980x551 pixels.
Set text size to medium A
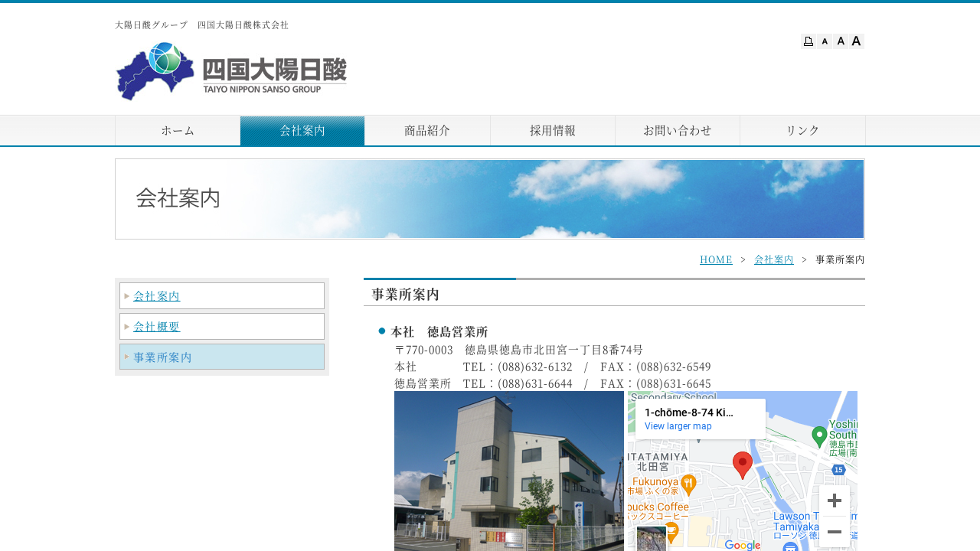[841, 41]
